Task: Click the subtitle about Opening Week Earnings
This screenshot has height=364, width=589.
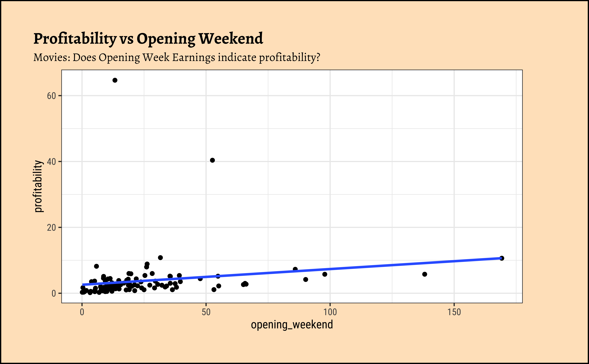Action: [x=177, y=58]
